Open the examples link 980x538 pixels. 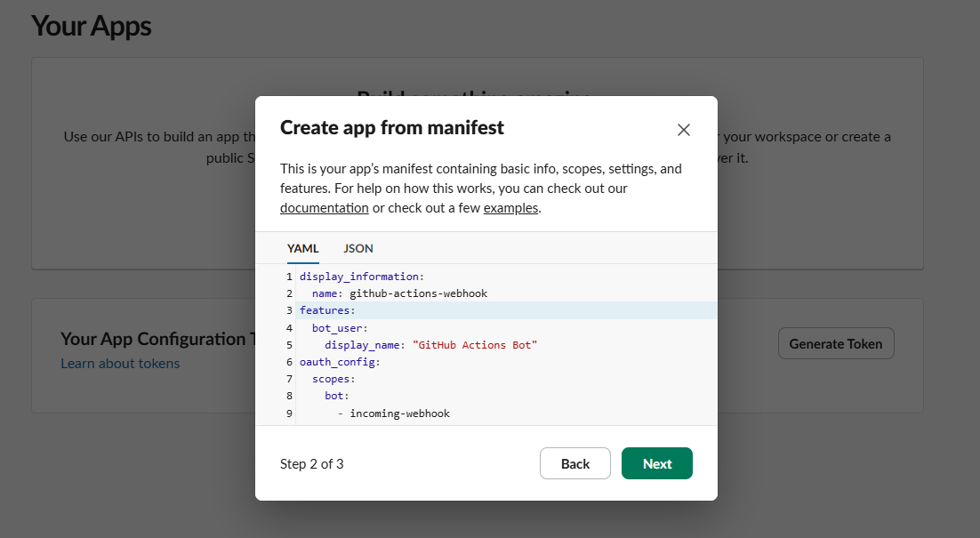click(x=510, y=208)
